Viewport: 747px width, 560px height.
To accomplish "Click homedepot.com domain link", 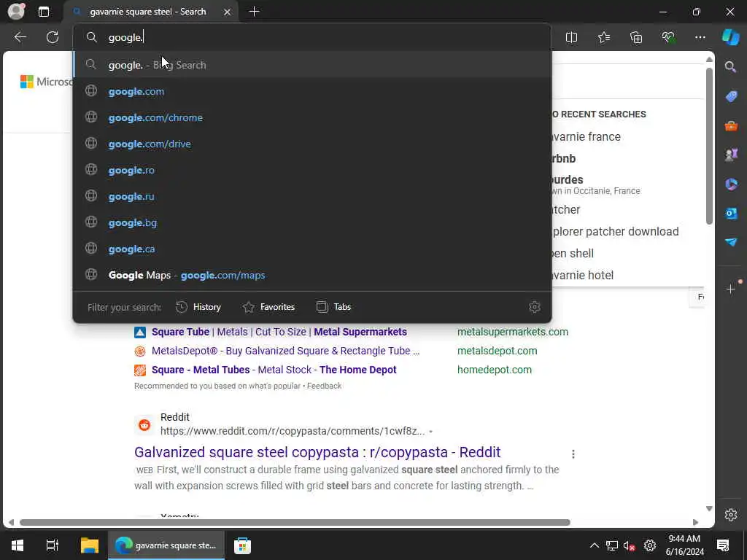I will [x=495, y=370].
